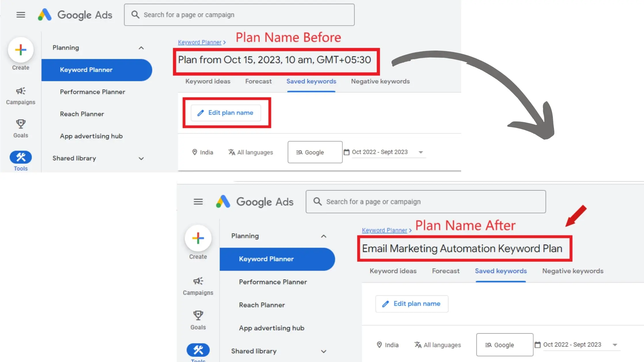Switch to the Negative keywords tab

pyautogui.click(x=380, y=81)
